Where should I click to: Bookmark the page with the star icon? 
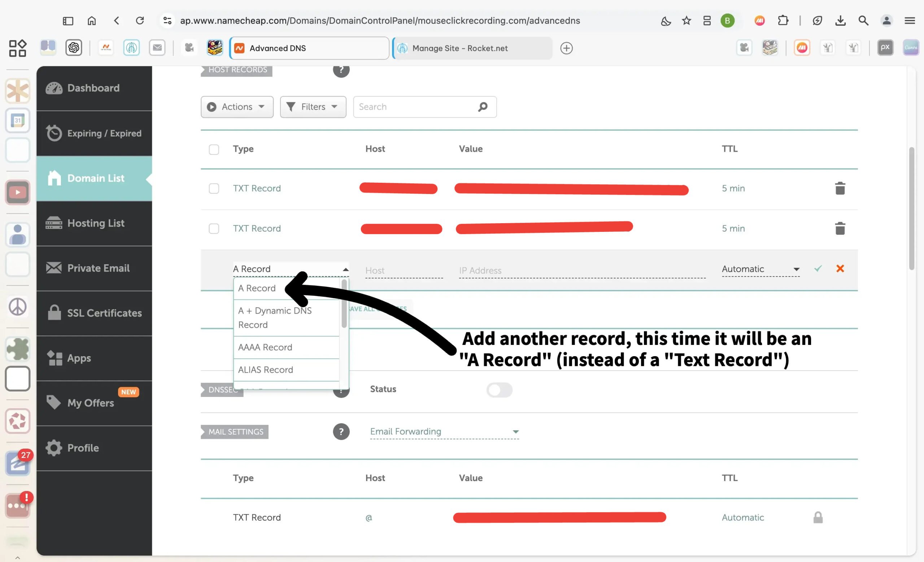click(686, 21)
